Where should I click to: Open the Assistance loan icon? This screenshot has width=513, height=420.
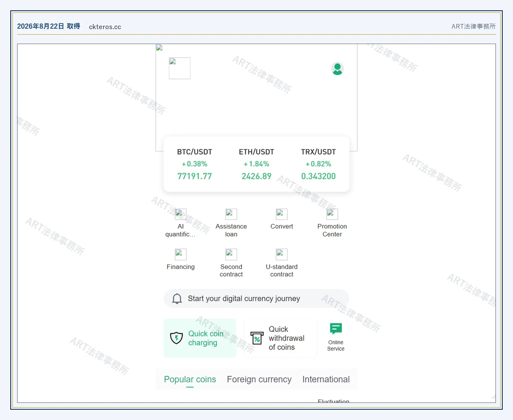(x=231, y=214)
